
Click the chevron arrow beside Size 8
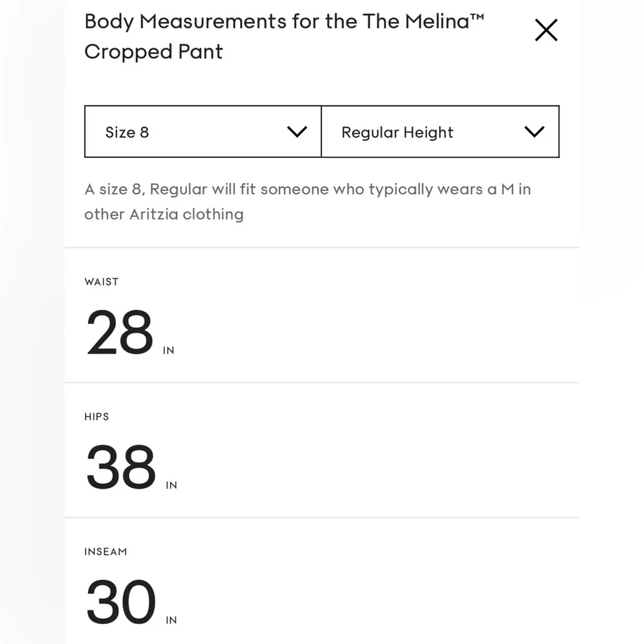coord(297,132)
